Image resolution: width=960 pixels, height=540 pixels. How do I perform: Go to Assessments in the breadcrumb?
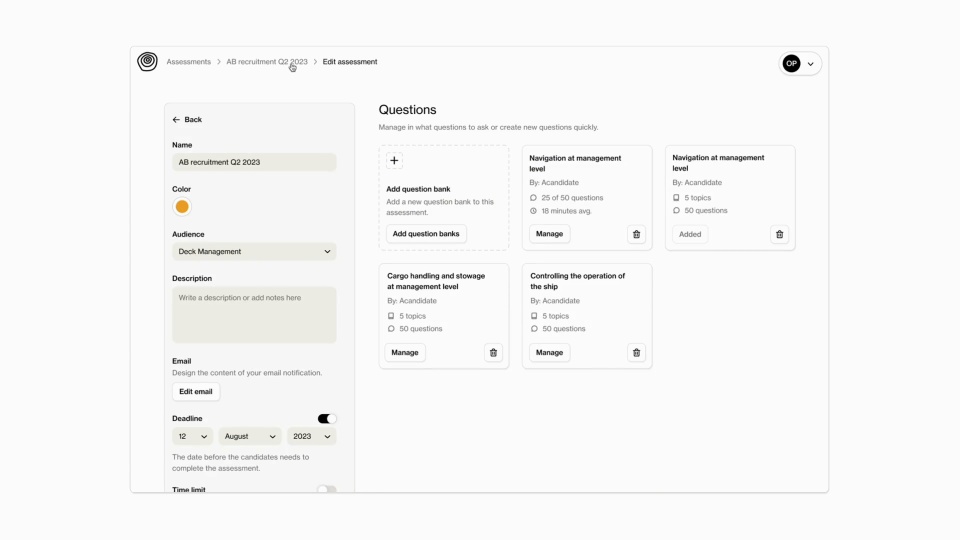point(188,62)
